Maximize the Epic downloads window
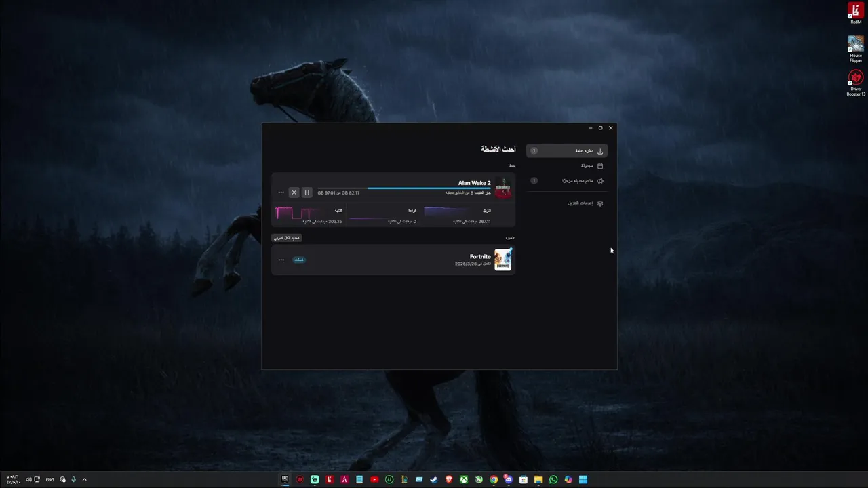The image size is (868, 488). tap(600, 127)
